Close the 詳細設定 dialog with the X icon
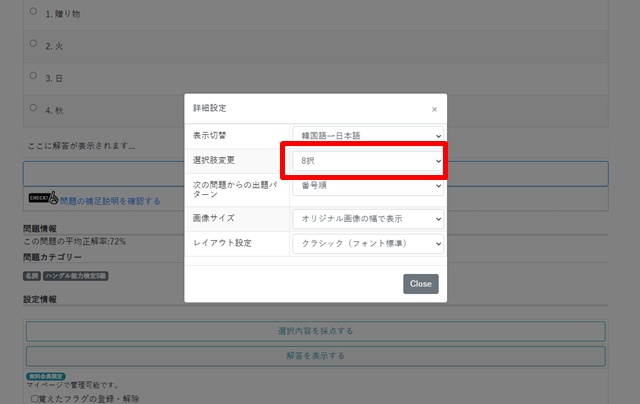The image size is (640, 404). [434, 109]
